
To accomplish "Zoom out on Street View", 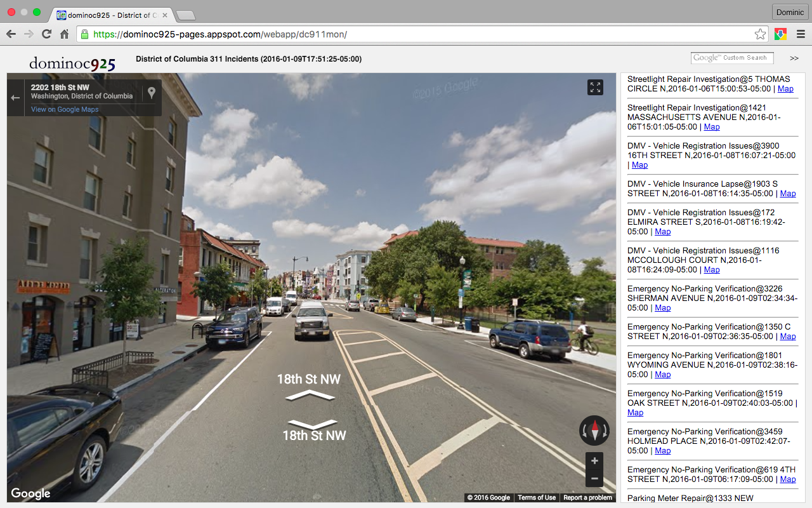I will (594, 478).
